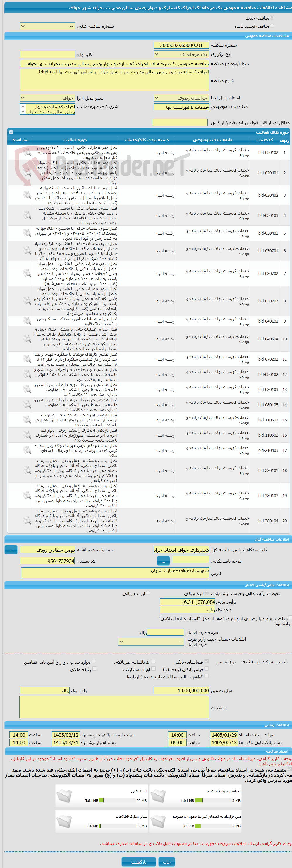The width and height of the screenshot is (292, 868).
Task: Open view icon for row bld-040504
Action: tap(27, 339)
